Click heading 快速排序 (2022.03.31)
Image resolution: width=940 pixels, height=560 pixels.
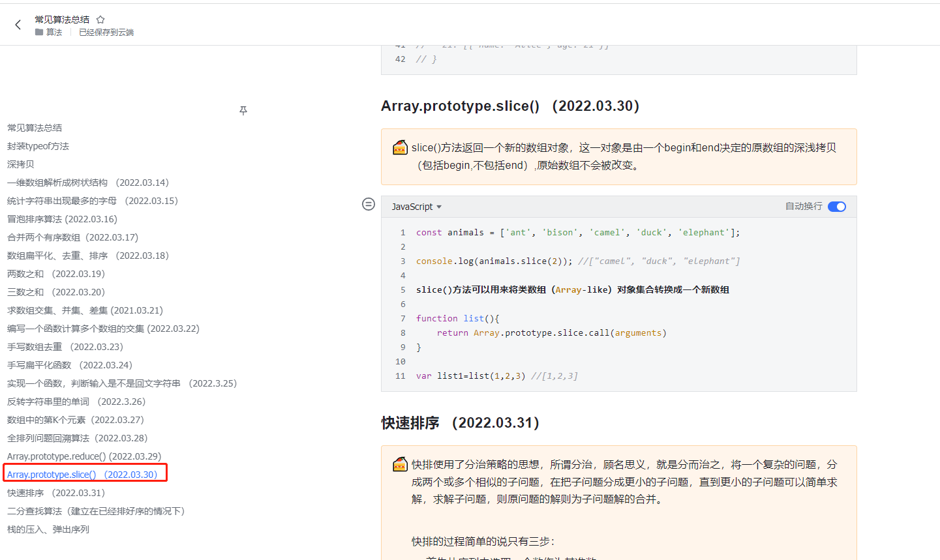click(x=461, y=422)
